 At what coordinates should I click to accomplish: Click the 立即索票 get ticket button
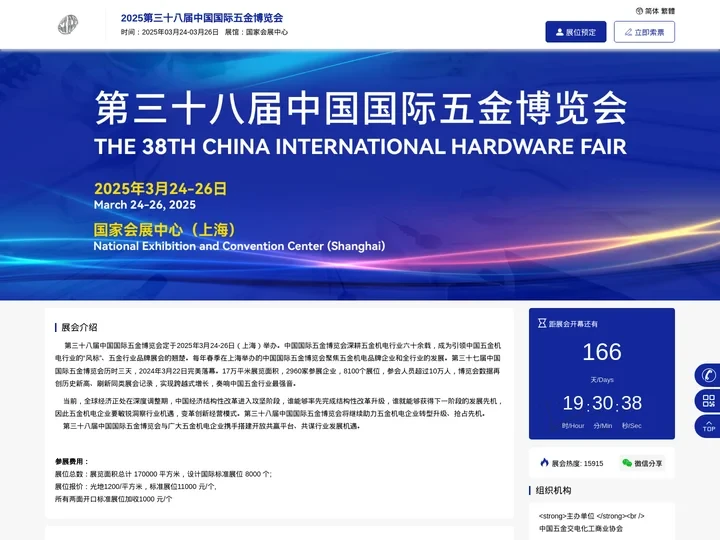click(x=644, y=32)
